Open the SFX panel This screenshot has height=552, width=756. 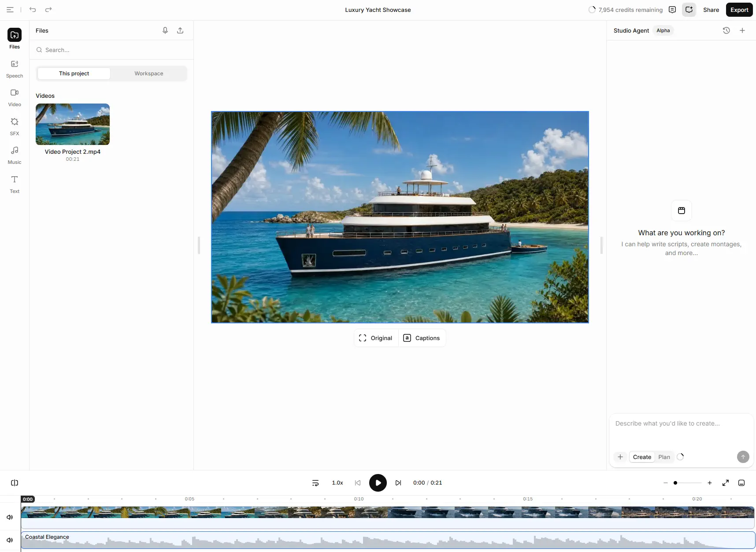15,126
